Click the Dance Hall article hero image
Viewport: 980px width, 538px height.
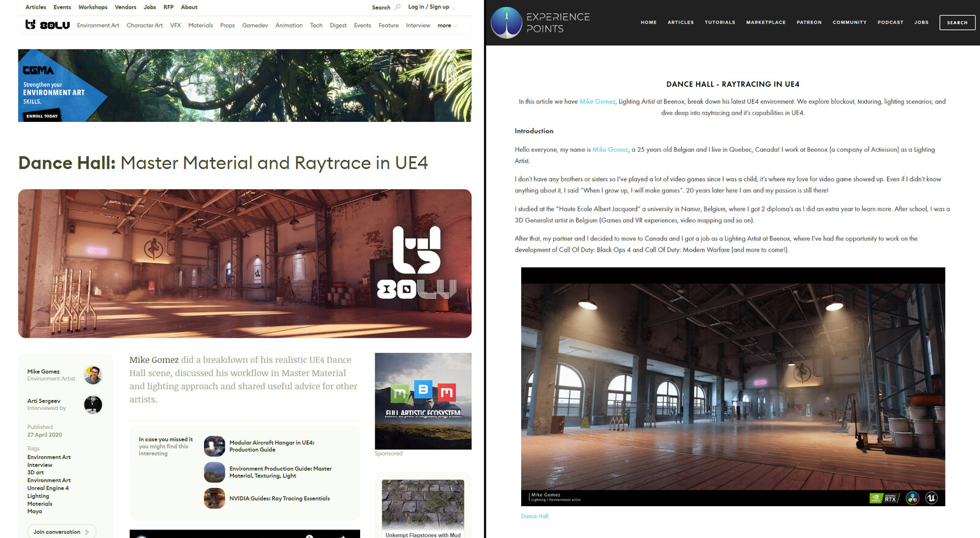point(244,263)
